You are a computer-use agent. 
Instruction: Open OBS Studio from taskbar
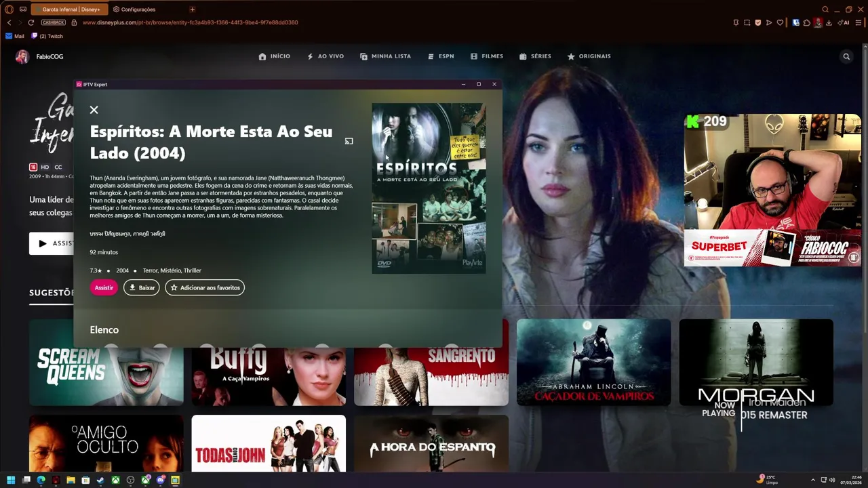(130, 480)
